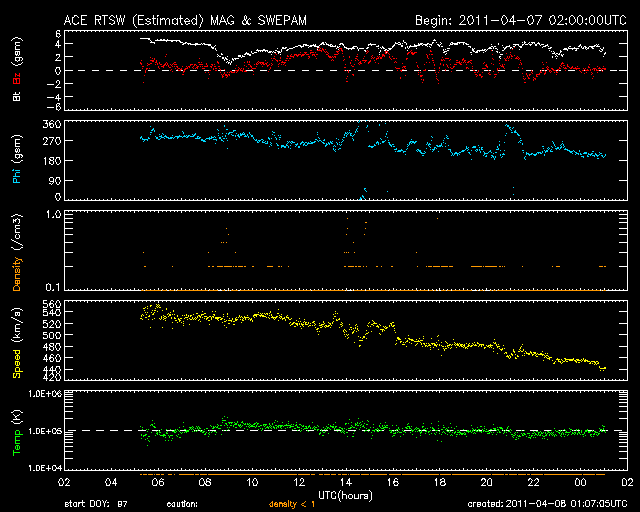Click the '1.0E+06' tick on the Temp axis
The width and height of the screenshot is (640, 512).
tap(45, 394)
